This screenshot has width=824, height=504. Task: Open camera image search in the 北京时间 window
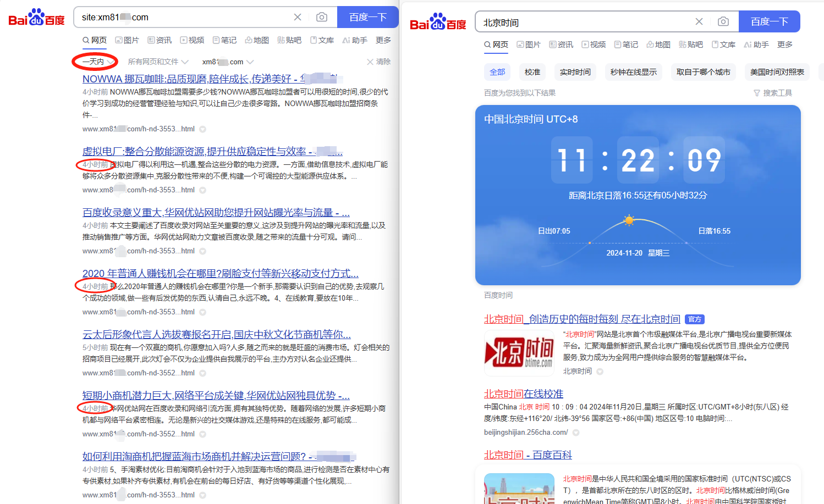pos(723,21)
